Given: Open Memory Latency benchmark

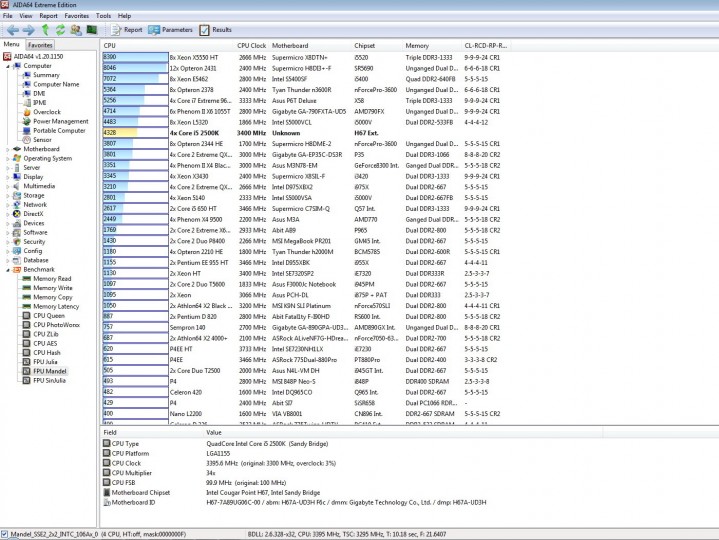Looking at the screenshot, I should click(x=56, y=307).
